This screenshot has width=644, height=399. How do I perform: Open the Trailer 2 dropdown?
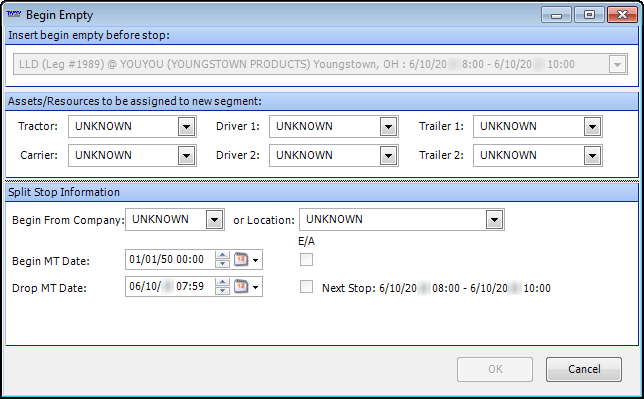pyautogui.click(x=592, y=156)
